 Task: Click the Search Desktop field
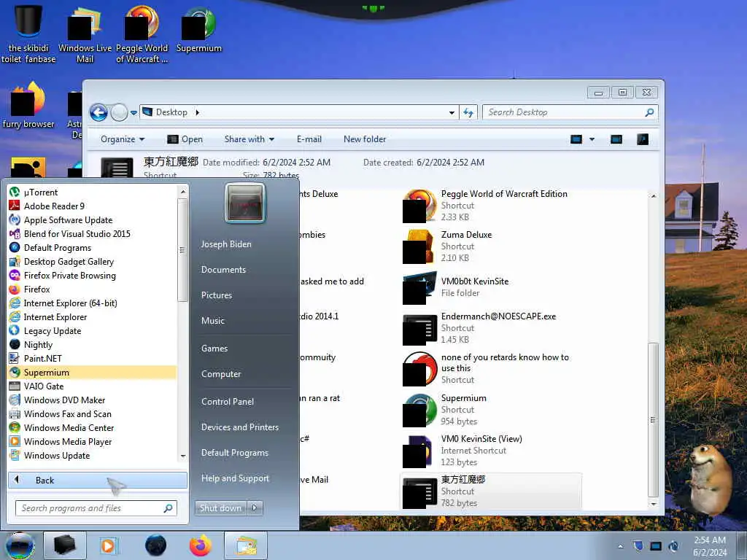click(x=570, y=112)
